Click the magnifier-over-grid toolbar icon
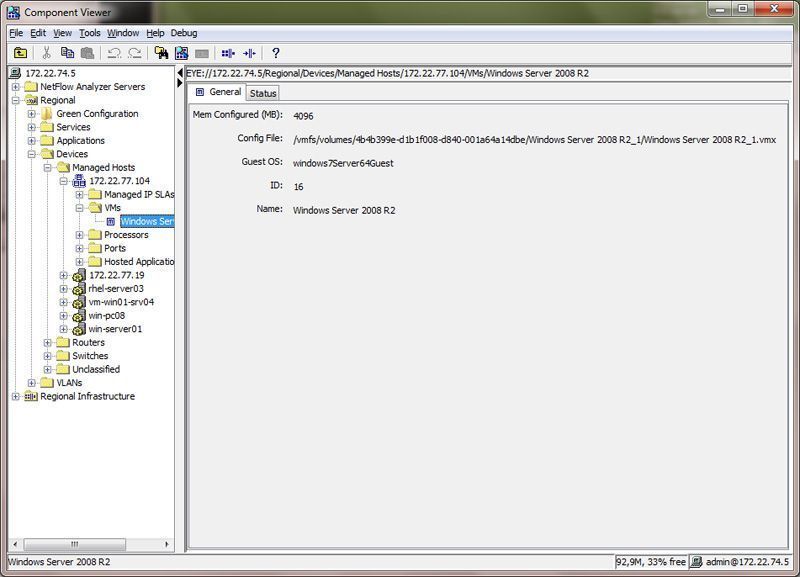Image resolution: width=800 pixels, height=577 pixels. coord(182,53)
